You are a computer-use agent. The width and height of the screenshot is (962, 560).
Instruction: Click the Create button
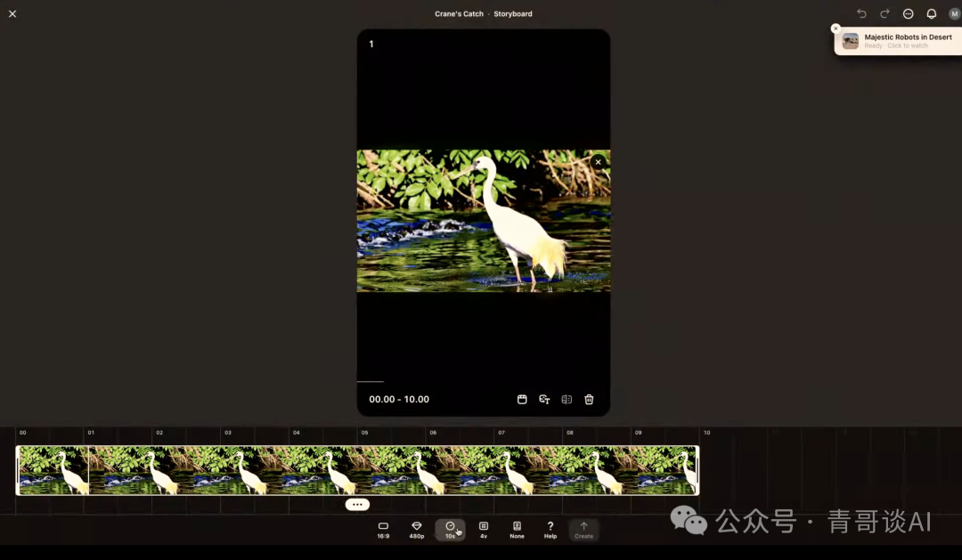[583, 530]
